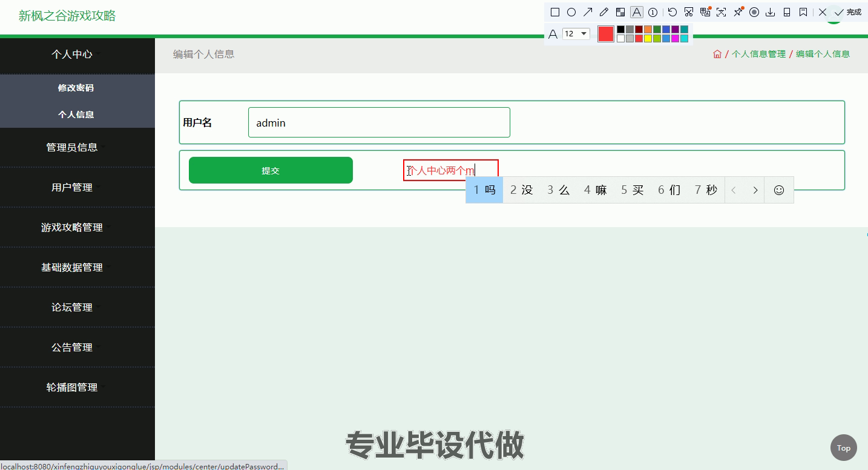This screenshot has height=470, width=868.
Task: Undo the last annotation
Action: (672, 12)
